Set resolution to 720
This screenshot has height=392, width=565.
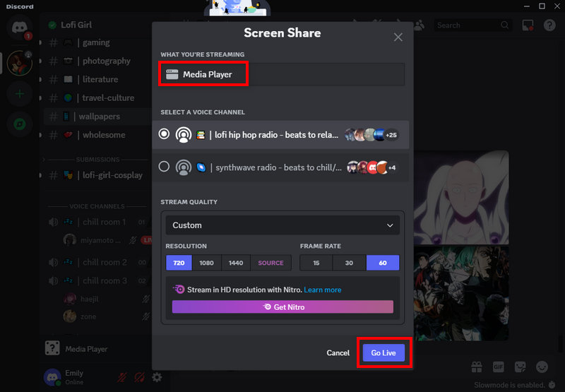[x=179, y=263]
